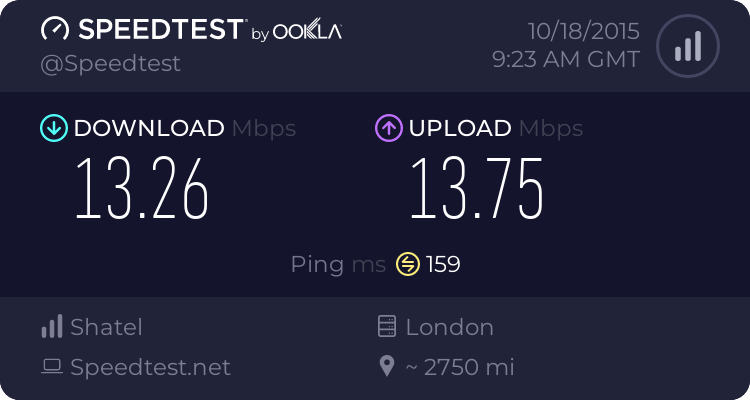Select the 13.75 upload speed value
750x400 pixels.
coord(477,189)
